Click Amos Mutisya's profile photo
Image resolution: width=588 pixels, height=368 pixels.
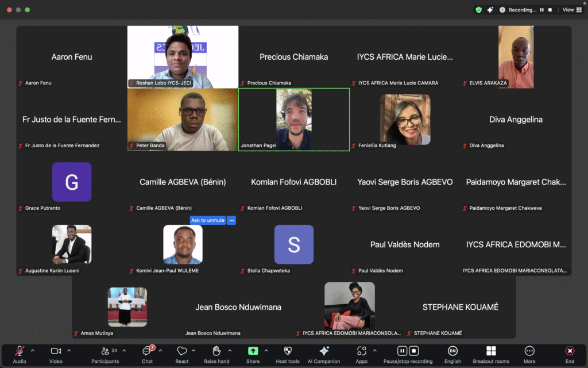pyautogui.click(x=127, y=307)
